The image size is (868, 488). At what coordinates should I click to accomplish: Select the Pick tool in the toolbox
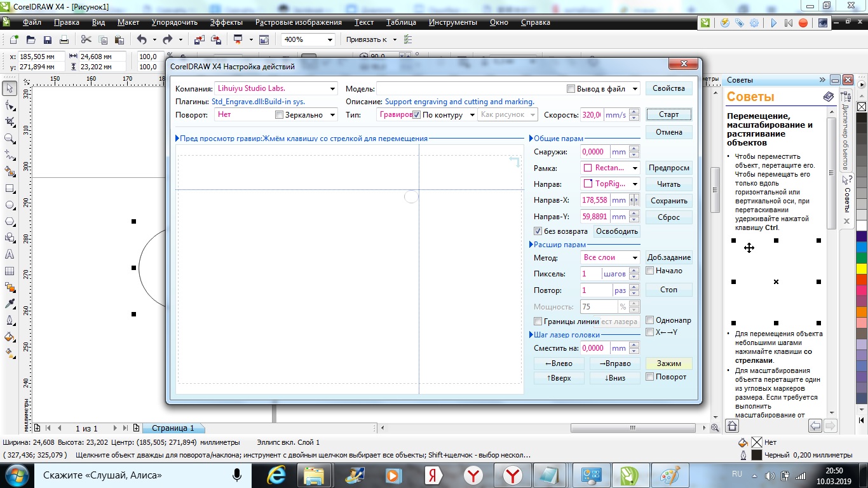pyautogui.click(x=10, y=88)
